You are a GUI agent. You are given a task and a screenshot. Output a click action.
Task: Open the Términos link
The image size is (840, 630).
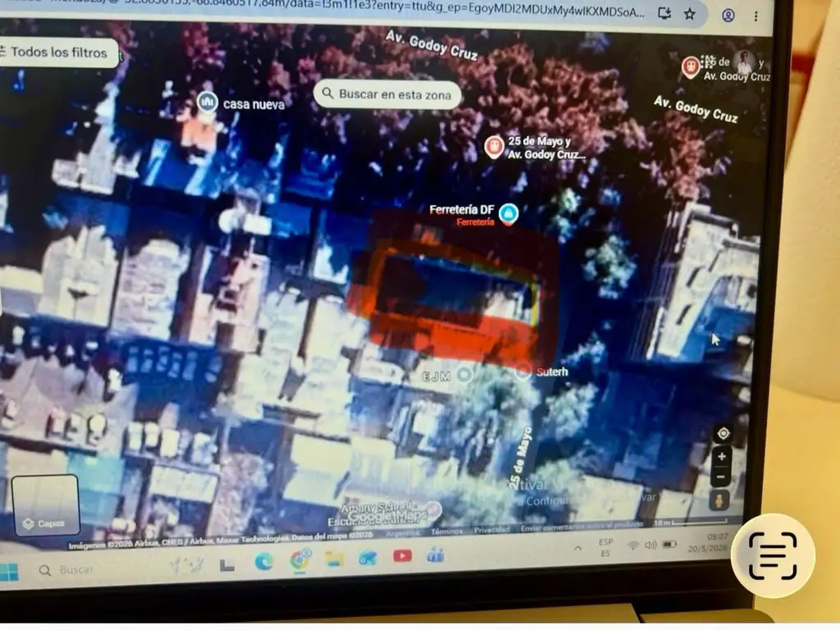coord(446,532)
